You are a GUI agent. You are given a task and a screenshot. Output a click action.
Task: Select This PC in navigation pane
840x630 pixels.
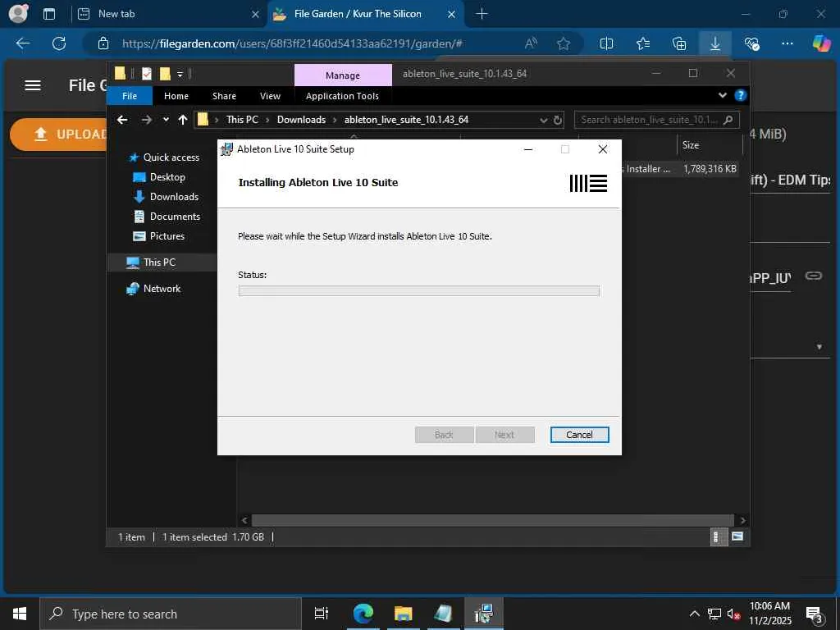coord(159,262)
